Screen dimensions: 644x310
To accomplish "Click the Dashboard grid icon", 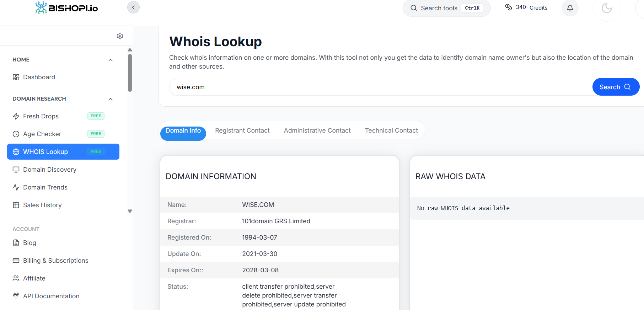I will (x=16, y=77).
